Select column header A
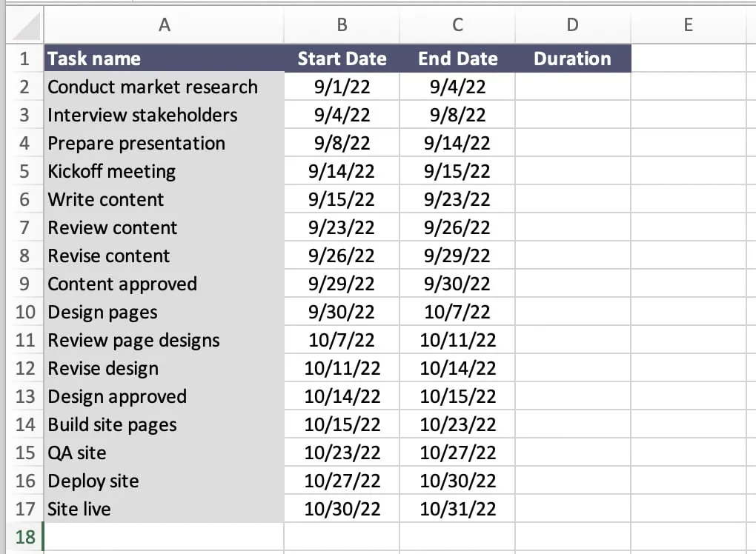The width and height of the screenshot is (756, 554). point(164,24)
